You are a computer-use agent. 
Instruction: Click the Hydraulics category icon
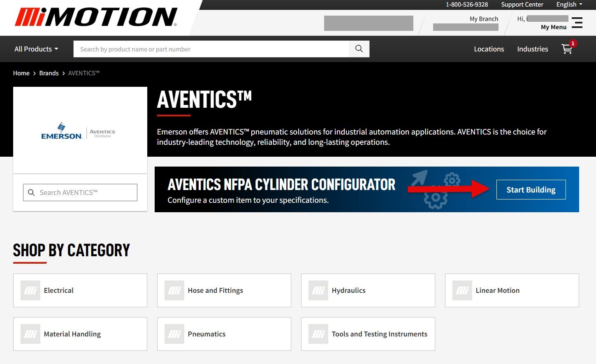coord(318,290)
